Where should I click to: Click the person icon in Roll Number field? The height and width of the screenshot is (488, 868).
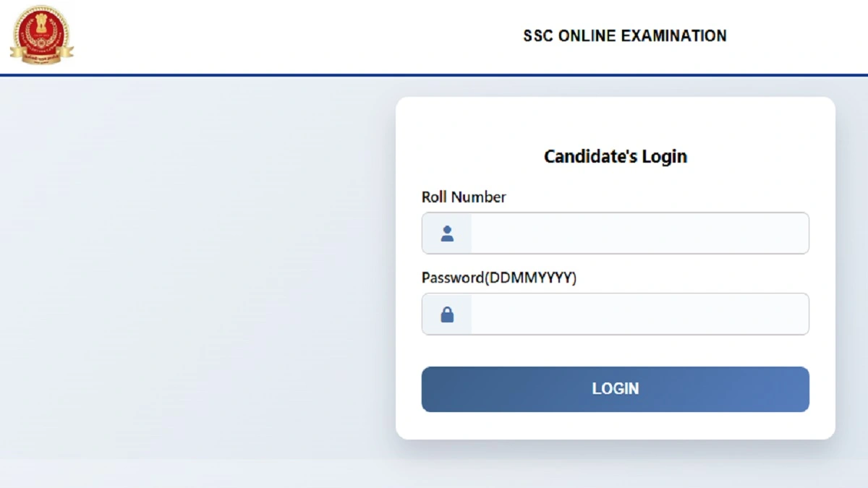[x=447, y=233]
